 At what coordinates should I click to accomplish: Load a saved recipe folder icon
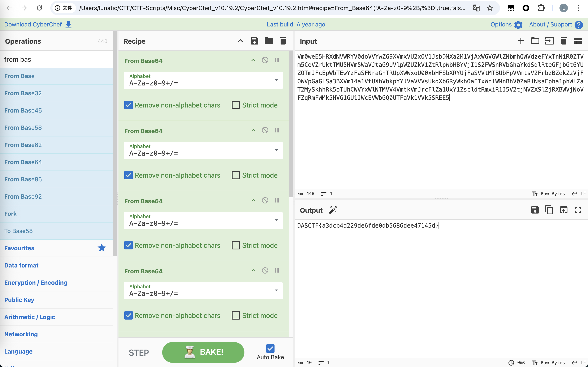pos(269,41)
